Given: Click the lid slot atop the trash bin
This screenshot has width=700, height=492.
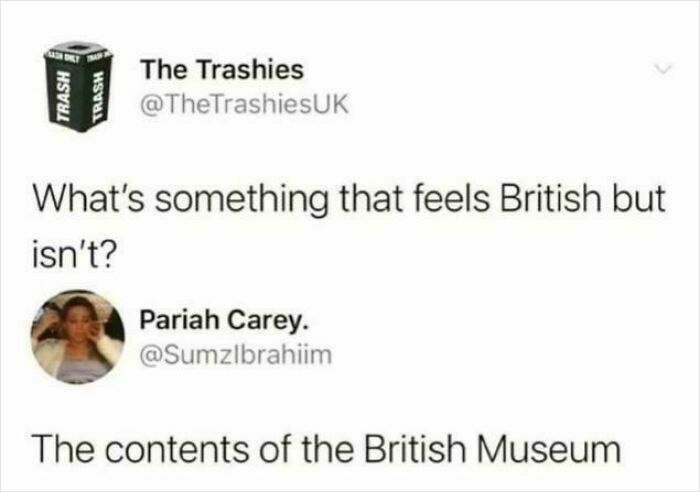Looking at the screenshot, I should pos(79,46).
